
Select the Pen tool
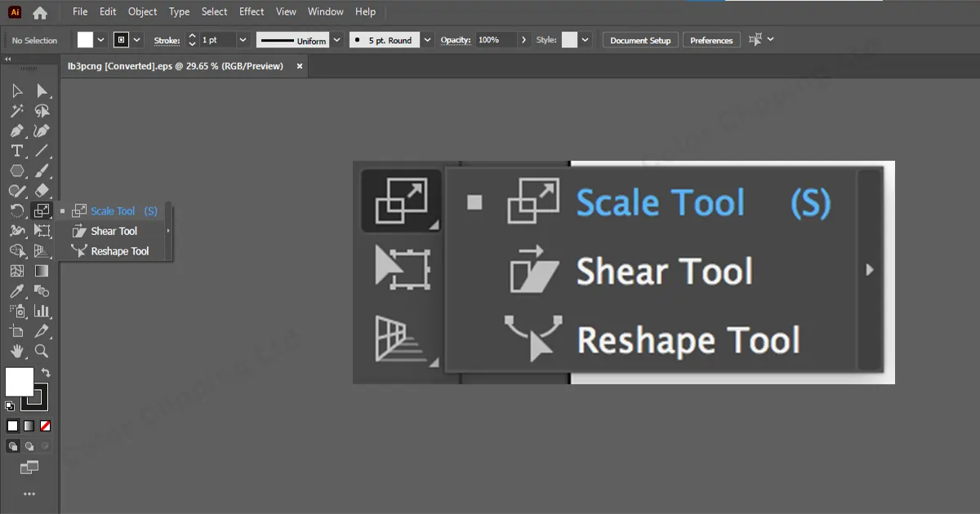click(16, 131)
